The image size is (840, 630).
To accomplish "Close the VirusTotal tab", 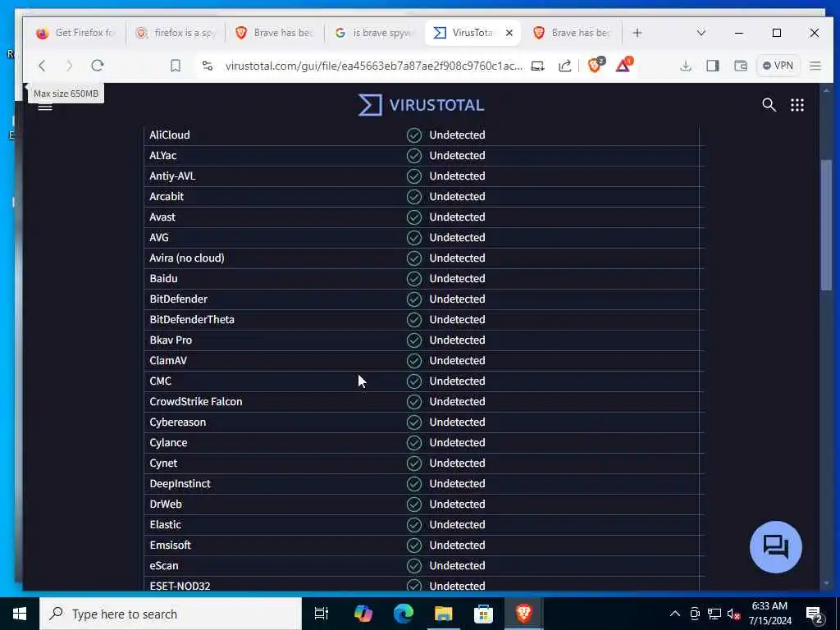I will point(509,33).
